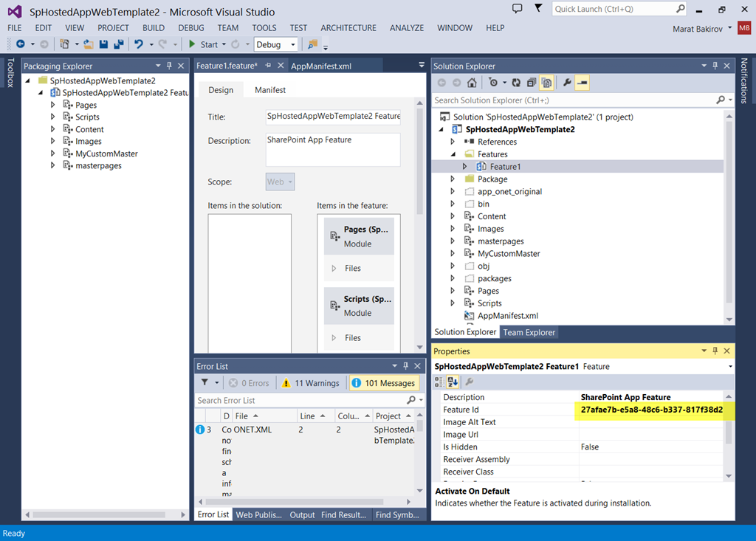Click the Quick Launch search magnifier icon
Image resolution: width=756 pixels, height=541 pixels.
tap(680, 9)
